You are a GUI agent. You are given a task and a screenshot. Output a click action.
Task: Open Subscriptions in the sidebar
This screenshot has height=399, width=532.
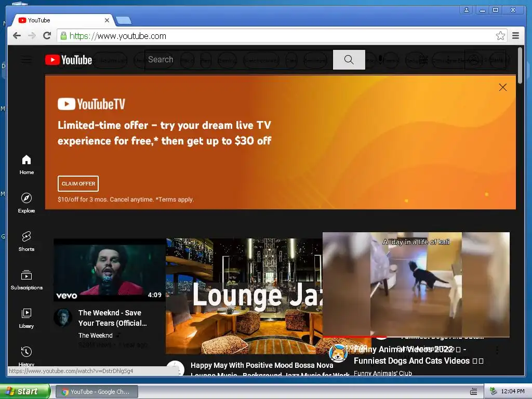(26, 280)
